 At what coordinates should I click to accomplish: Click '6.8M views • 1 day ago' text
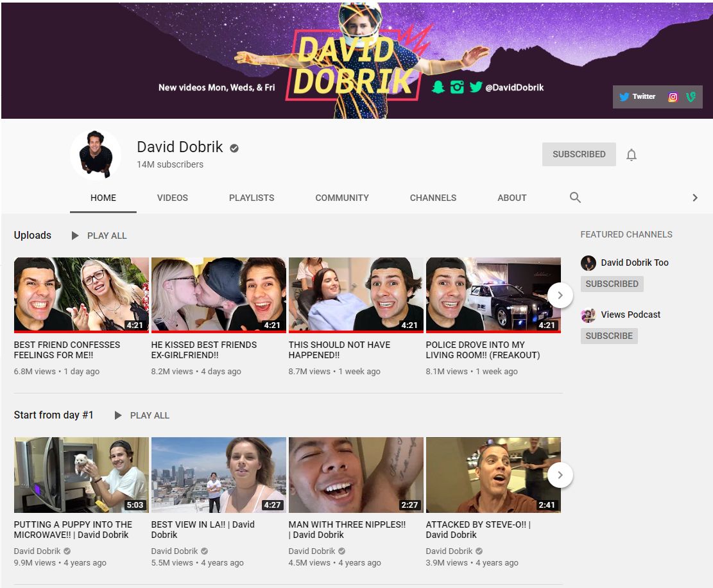pos(56,371)
